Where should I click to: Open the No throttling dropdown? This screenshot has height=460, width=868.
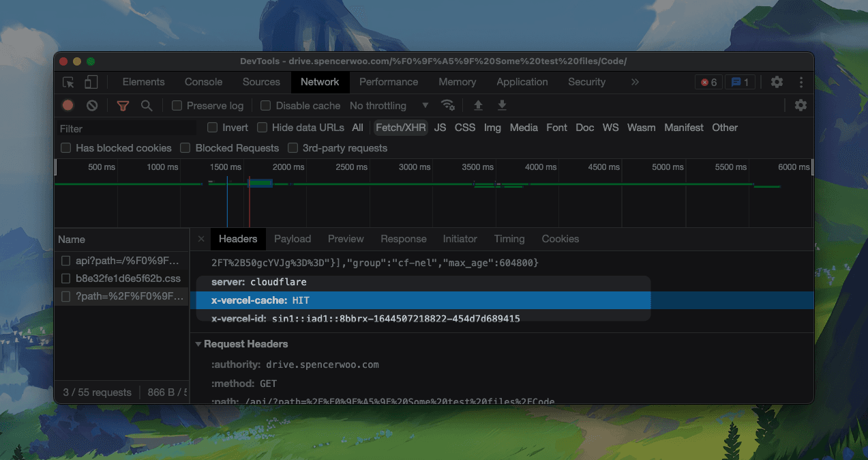(389, 106)
